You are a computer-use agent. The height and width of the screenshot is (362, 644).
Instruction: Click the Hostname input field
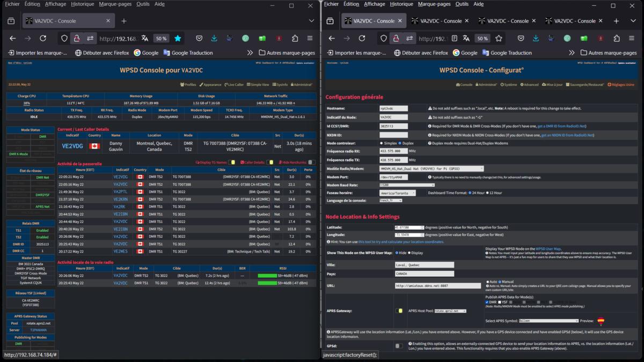393,108
